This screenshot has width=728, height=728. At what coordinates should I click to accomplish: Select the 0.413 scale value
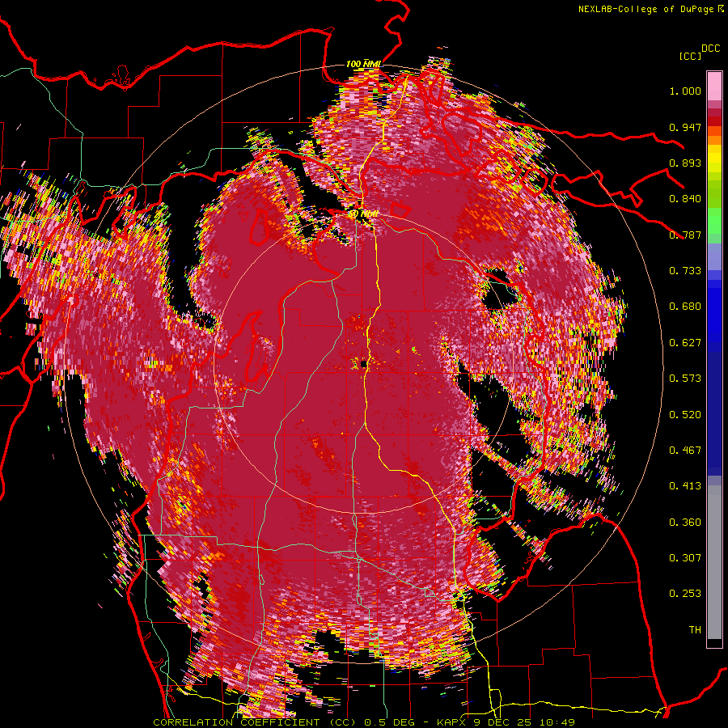click(685, 486)
